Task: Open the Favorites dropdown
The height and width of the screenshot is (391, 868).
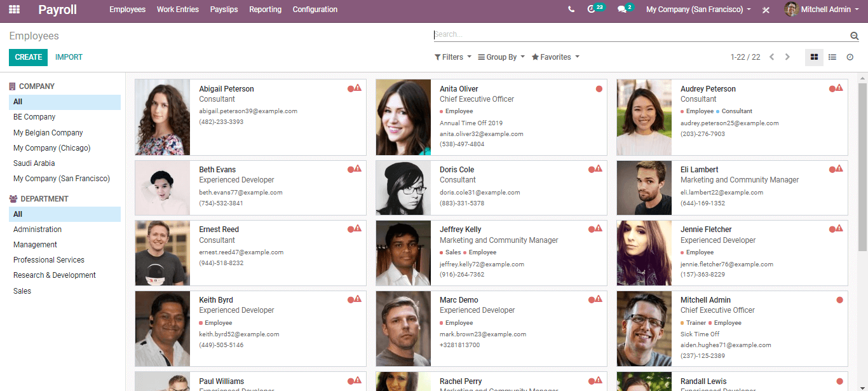Action: [x=555, y=57]
